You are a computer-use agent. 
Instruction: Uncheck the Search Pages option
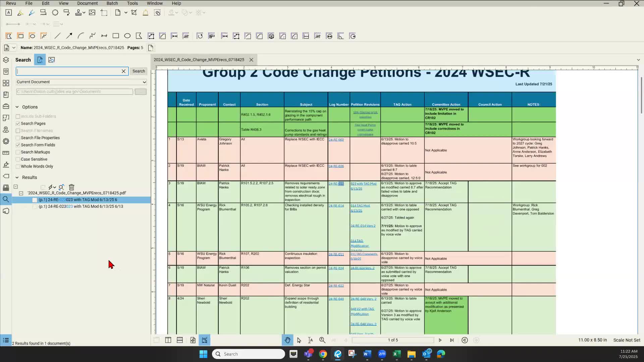click(18, 123)
